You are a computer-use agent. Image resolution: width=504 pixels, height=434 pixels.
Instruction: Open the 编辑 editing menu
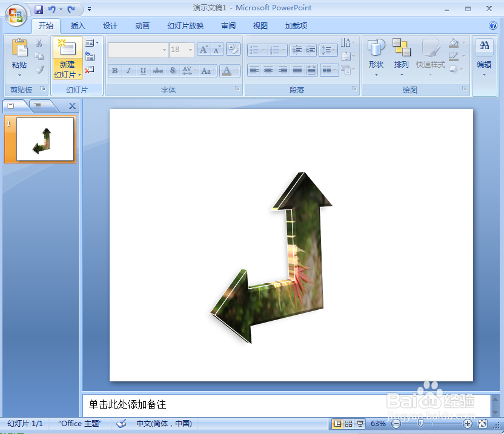[x=484, y=58]
